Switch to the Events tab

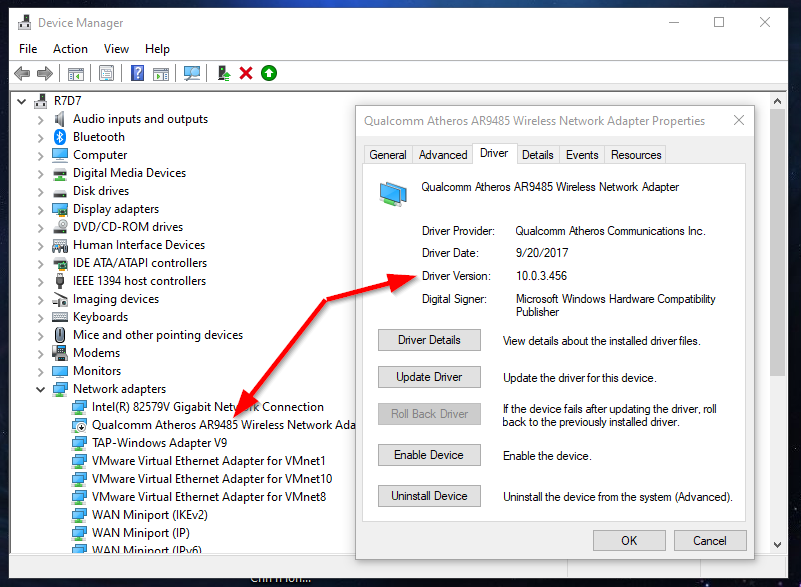[x=582, y=155]
